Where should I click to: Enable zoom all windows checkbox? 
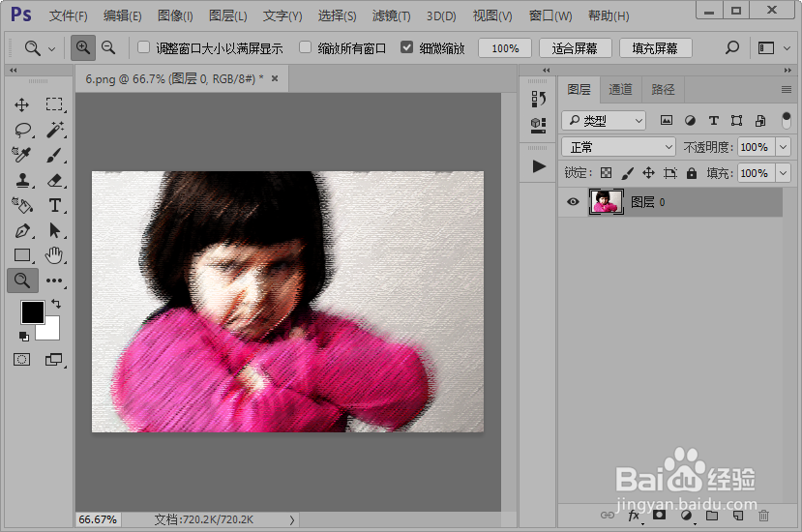[306, 47]
